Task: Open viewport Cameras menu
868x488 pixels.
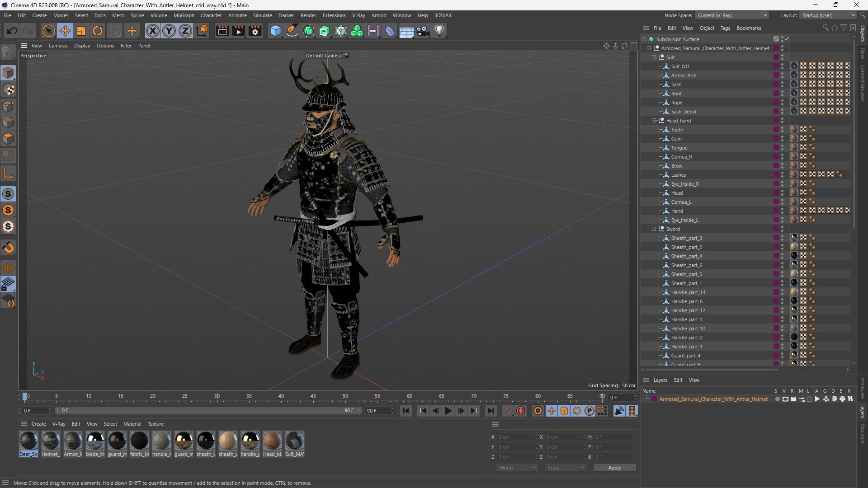Action: coord(58,46)
